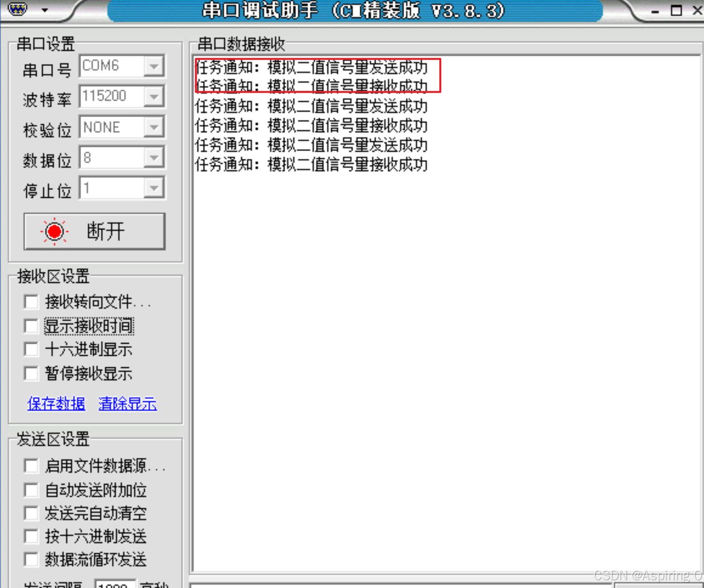Toggle 自动发送附加位 checkbox
The height and width of the screenshot is (588, 704).
[31, 490]
